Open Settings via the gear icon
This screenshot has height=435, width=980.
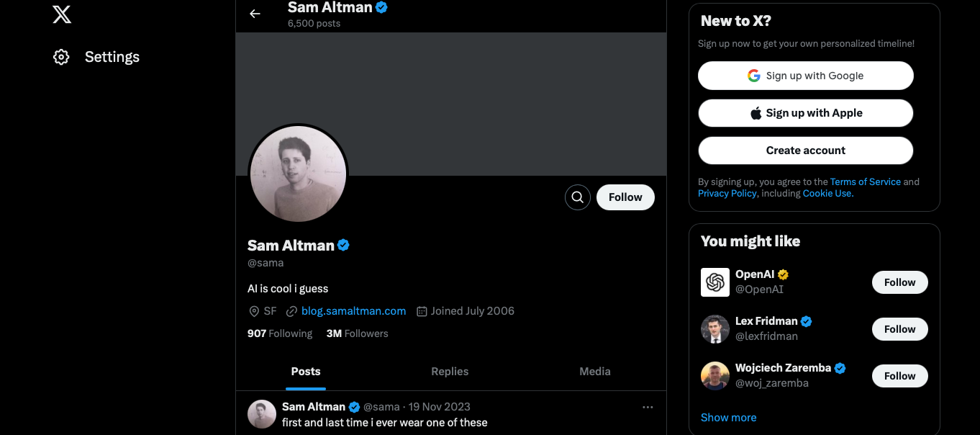[61, 56]
